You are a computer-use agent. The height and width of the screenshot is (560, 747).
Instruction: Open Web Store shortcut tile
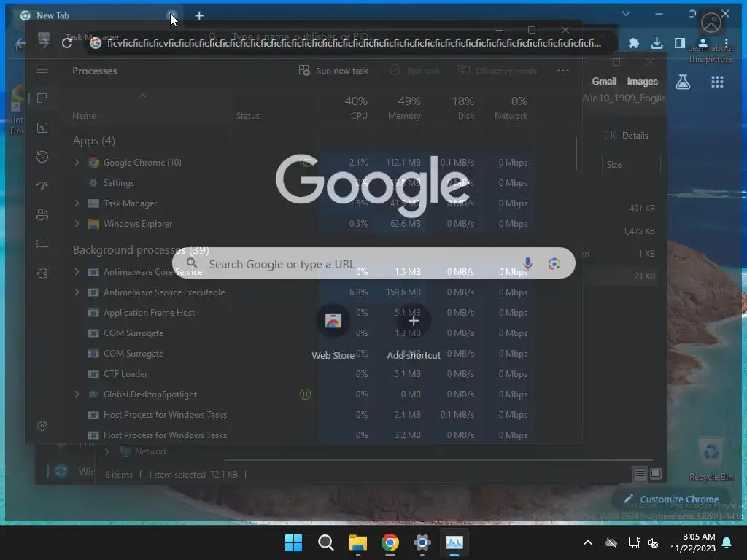(x=333, y=332)
